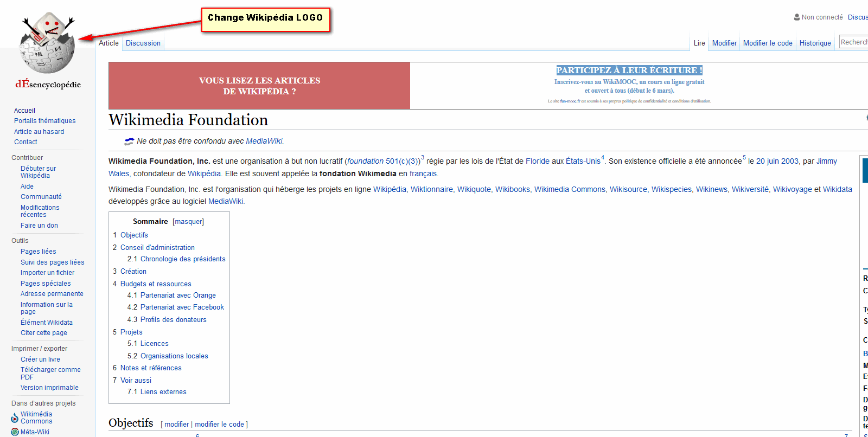The width and height of the screenshot is (868, 437).
Task: Click the search input field
Action: coord(854,42)
